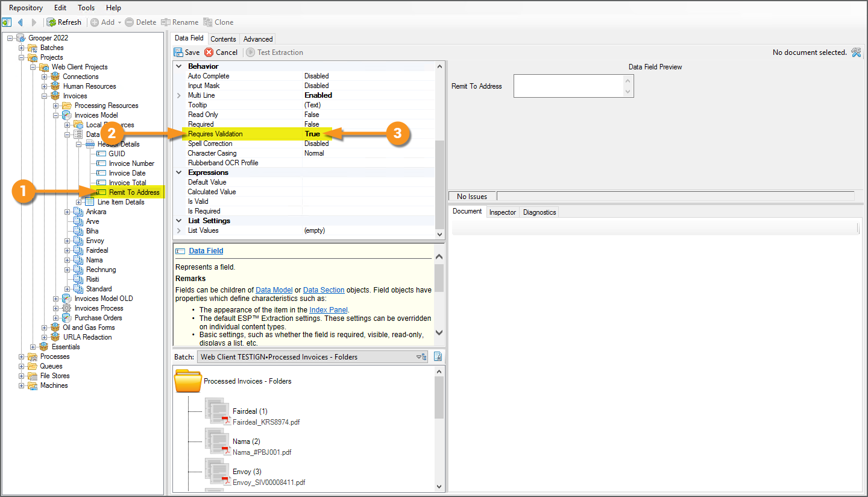This screenshot has width=868, height=497.
Task: Collapse the Behavior property section
Action: 178,66
